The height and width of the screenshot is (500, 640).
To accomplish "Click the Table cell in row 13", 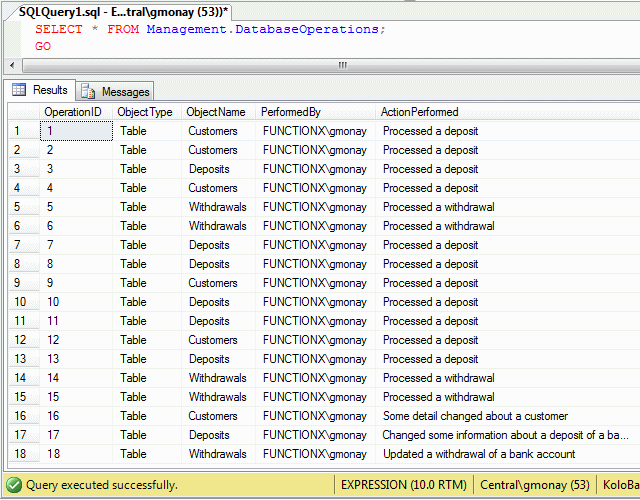I will pos(147,359).
